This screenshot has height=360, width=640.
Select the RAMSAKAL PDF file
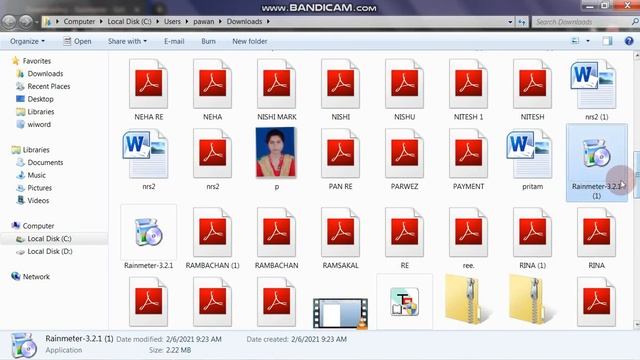point(340,238)
